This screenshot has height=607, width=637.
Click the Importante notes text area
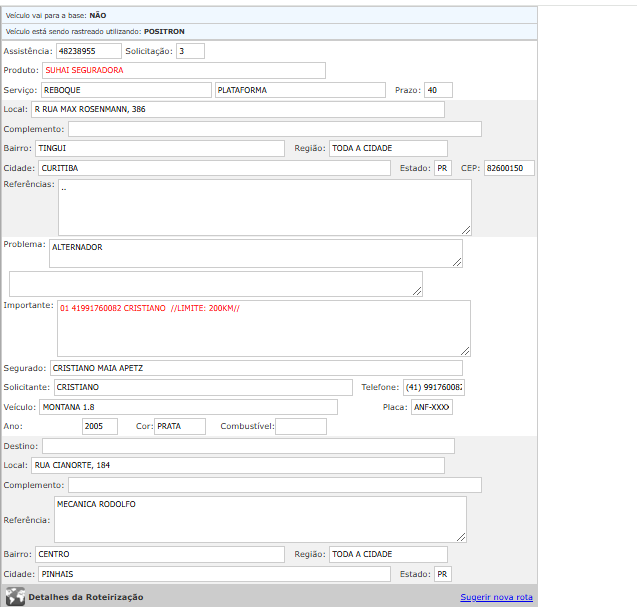(x=263, y=328)
